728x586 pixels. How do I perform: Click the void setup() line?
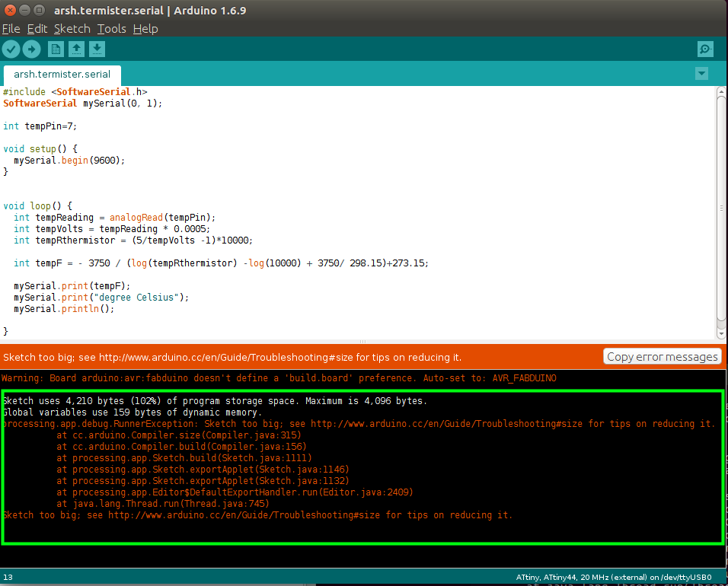click(x=40, y=149)
